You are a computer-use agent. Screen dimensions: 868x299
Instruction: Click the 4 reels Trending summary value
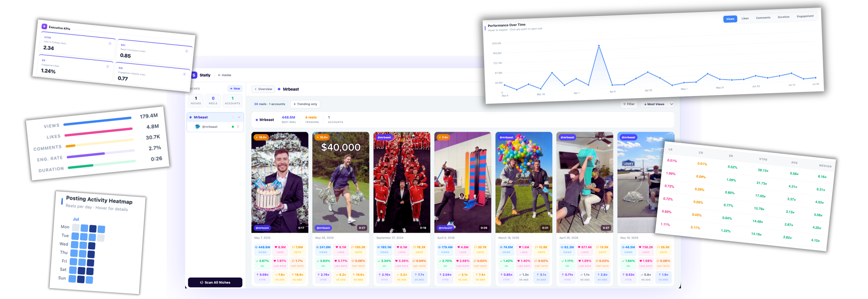pyautogui.click(x=311, y=118)
